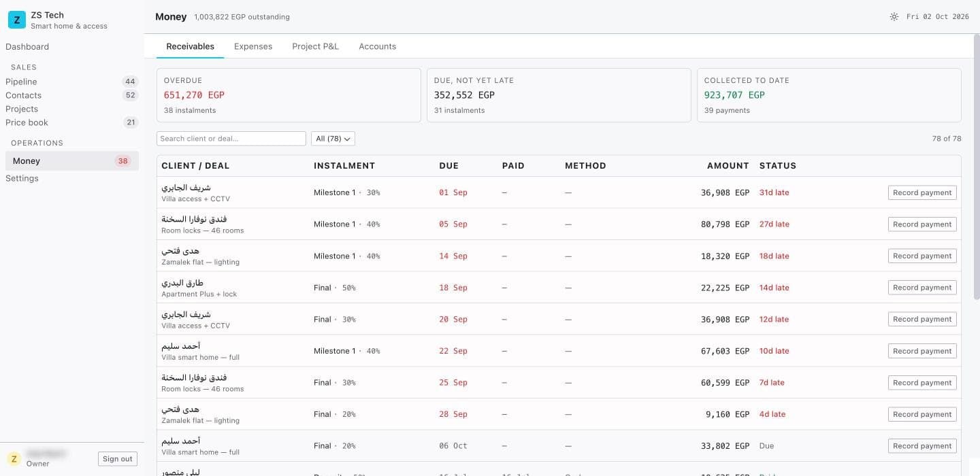Click the AMOUNT column header
The width and height of the screenshot is (980, 476).
728,166
